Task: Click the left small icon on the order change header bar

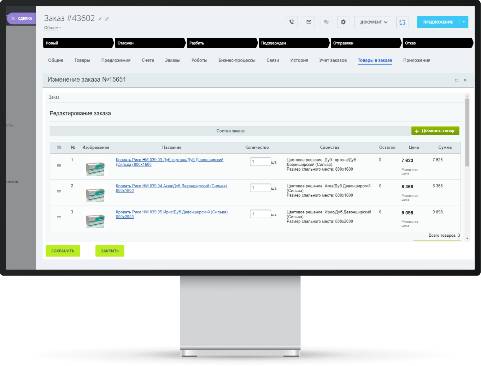Action: point(457,80)
